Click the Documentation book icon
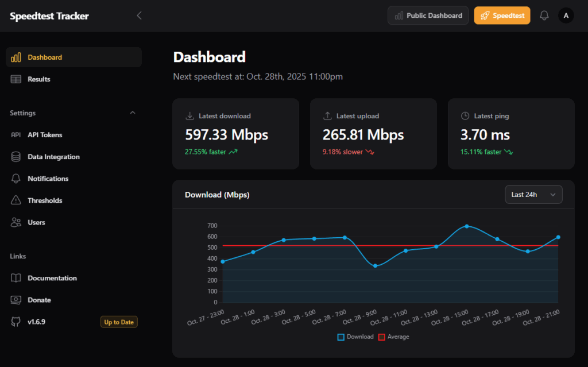588x367 pixels. coord(16,278)
